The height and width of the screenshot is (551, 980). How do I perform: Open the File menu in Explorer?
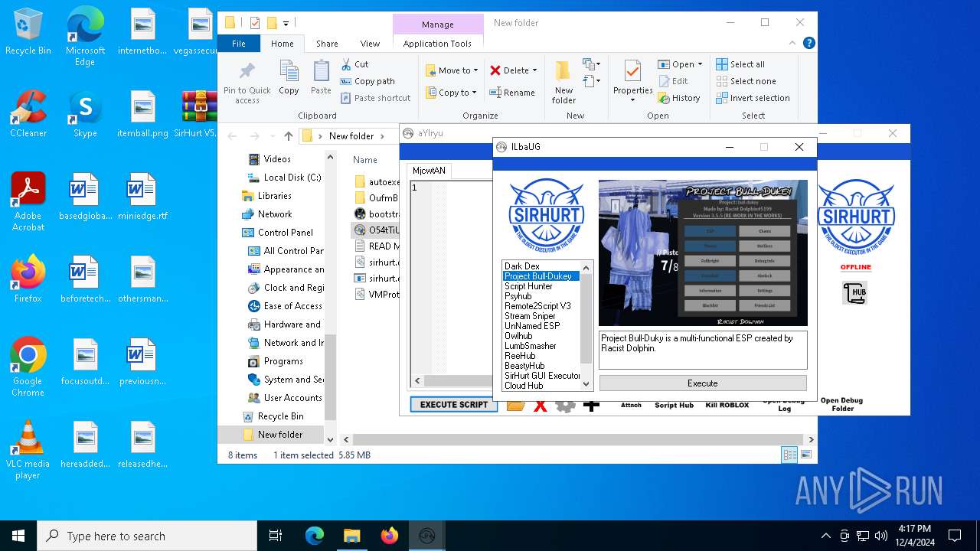[239, 44]
